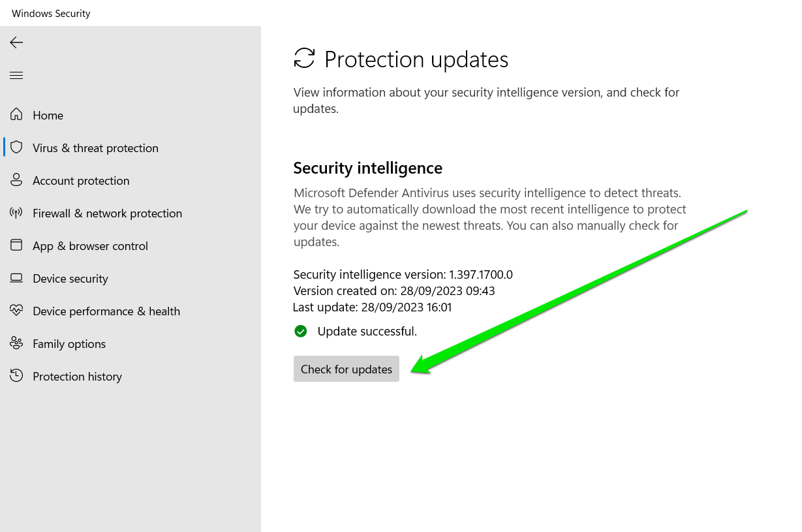Image resolution: width=802 pixels, height=532 pixels.
Task: Open Account protection section
Action: point(81,181)
